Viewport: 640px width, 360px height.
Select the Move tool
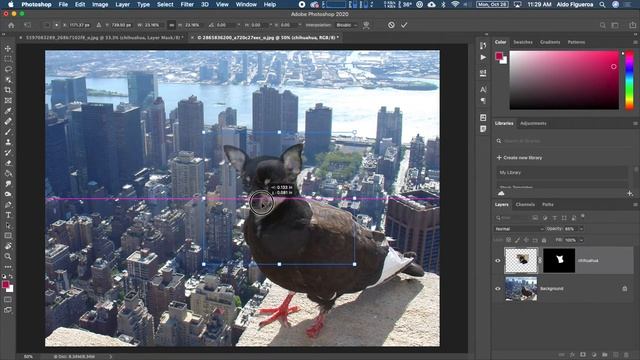(8, 49)
